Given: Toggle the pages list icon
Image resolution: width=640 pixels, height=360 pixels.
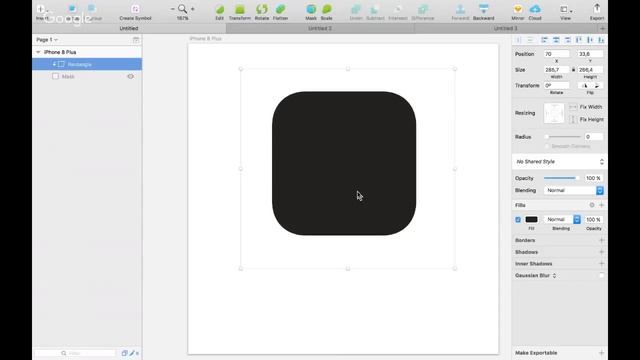Looking at the screenshot, I should click(136, 40).
